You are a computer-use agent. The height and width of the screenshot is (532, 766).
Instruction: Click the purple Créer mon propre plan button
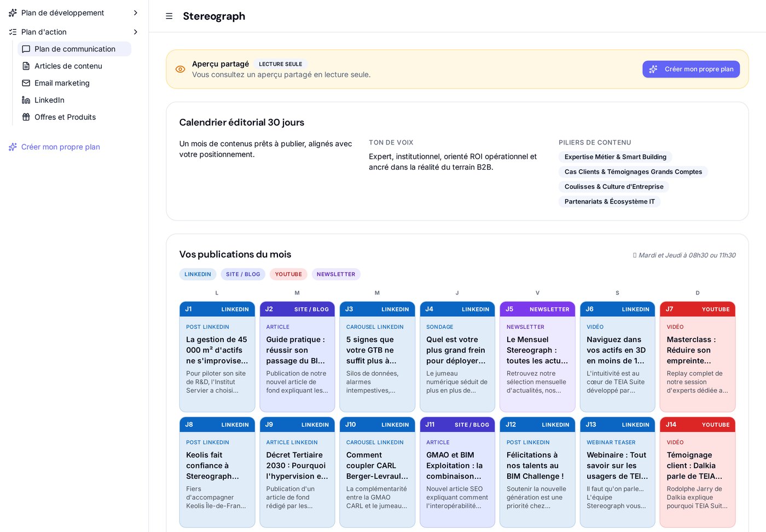tap(691, 70)
